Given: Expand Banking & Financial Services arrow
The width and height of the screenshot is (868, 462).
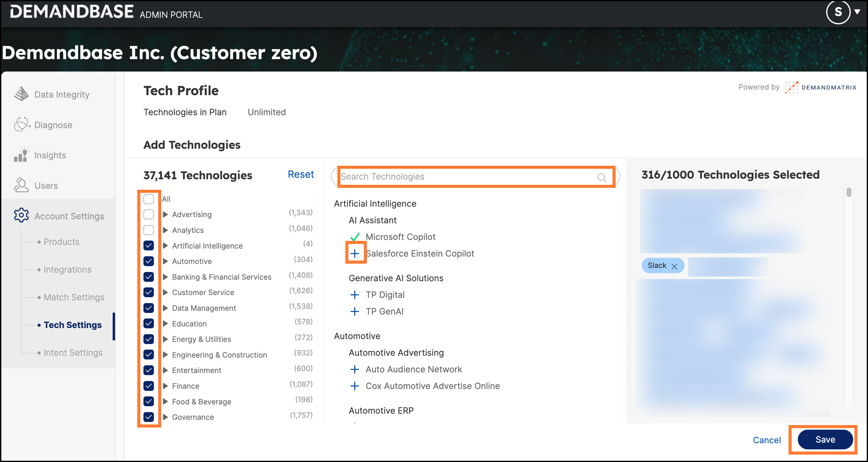Looking at the screenshot, I should [166, 277].
